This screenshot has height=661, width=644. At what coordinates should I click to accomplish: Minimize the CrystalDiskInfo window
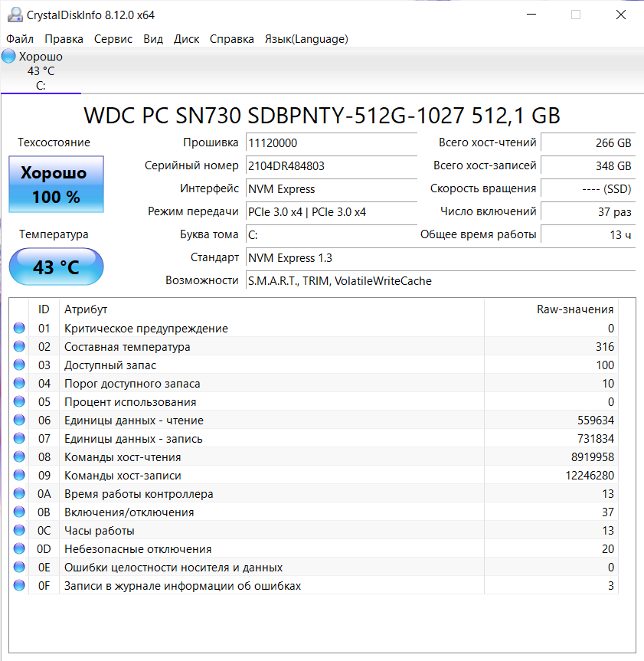tap(531, 15)
